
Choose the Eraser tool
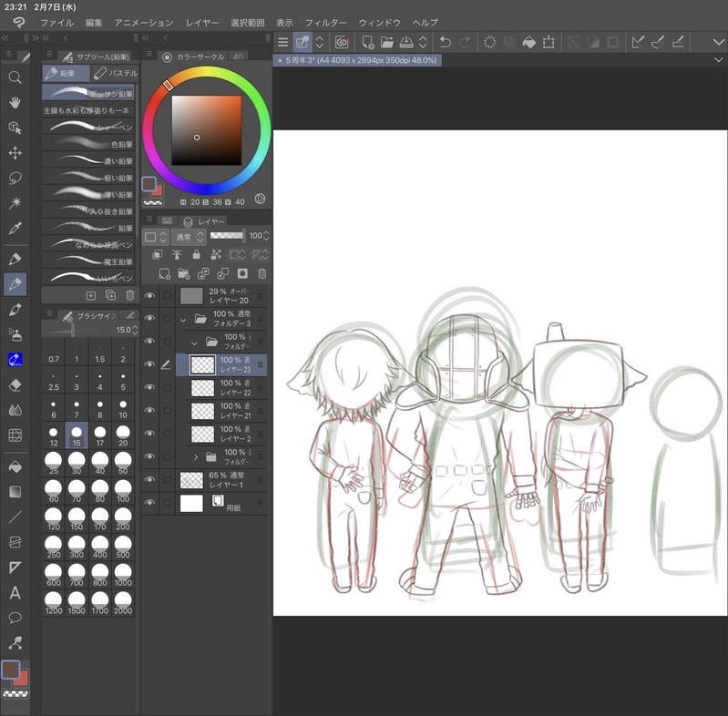pyautogui.click(x=15, y=385)
